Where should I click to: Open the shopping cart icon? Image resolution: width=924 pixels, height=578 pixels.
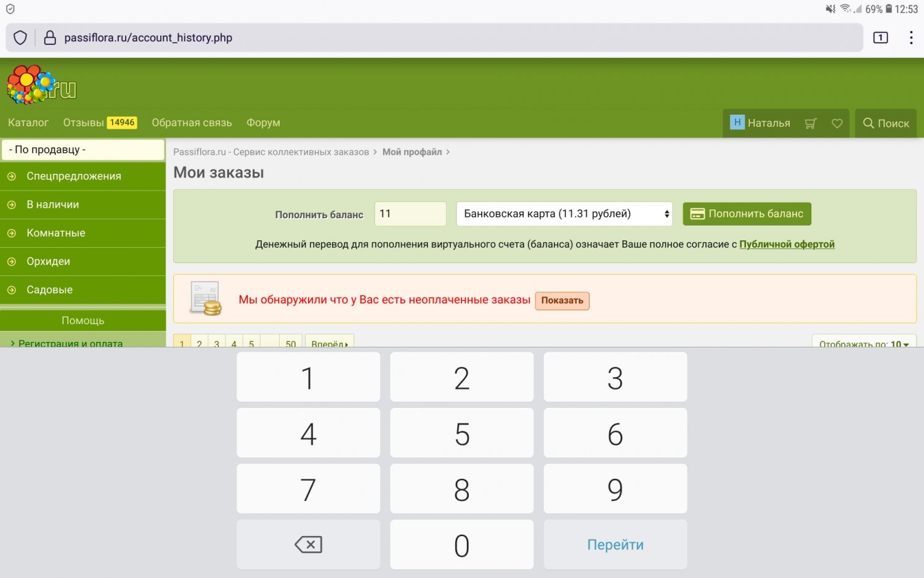click(811, 123)
